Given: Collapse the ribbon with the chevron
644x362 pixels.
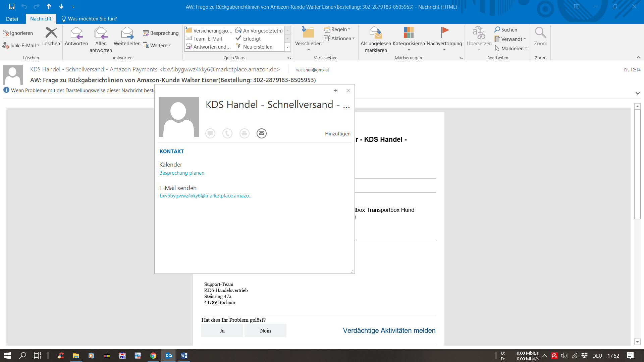Looking at the screenshot, I should (638, 58).
